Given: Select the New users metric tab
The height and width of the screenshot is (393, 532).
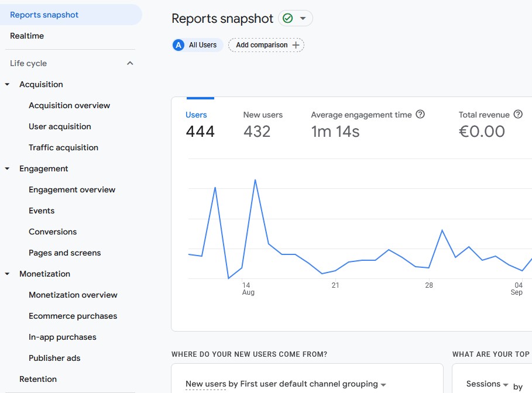Looking at the screenshot, I should click(x=263, y=115).
